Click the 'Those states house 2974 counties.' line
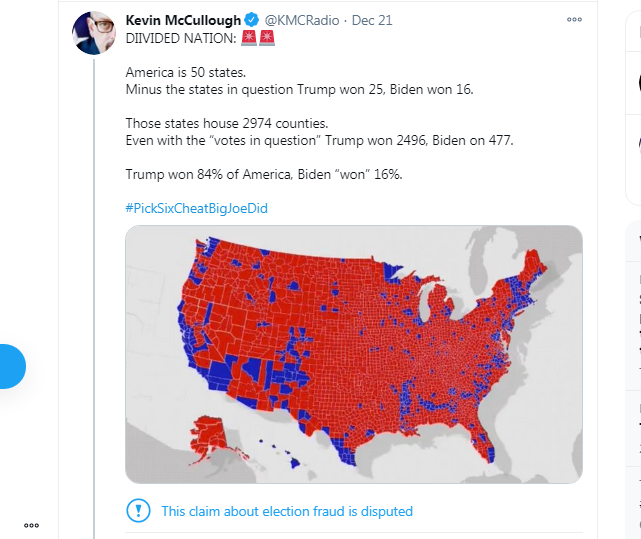This screenshot has height=539, width=641. (227, 123)
